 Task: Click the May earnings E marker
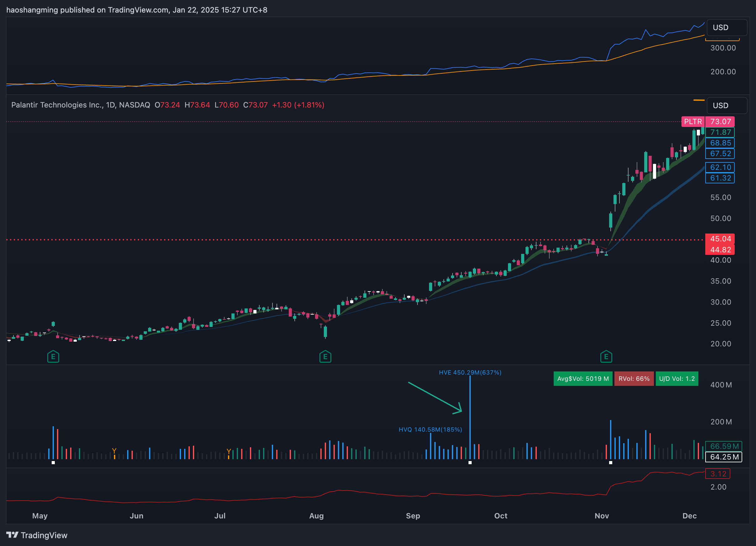click(x=53, y=357)
